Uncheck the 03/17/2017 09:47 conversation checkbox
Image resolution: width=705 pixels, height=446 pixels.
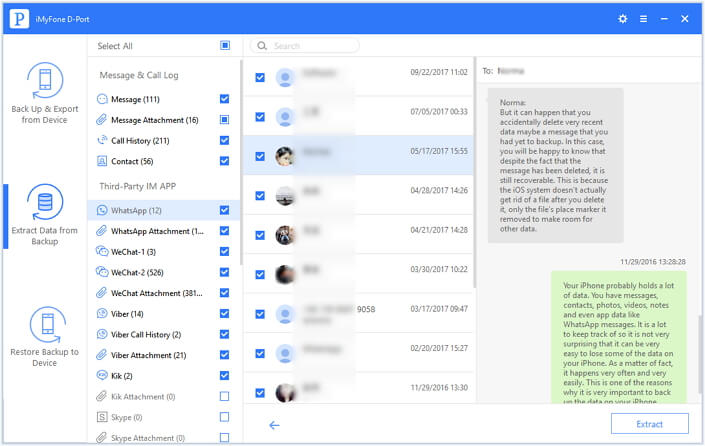pyautogui.click(x=260, y=314)
